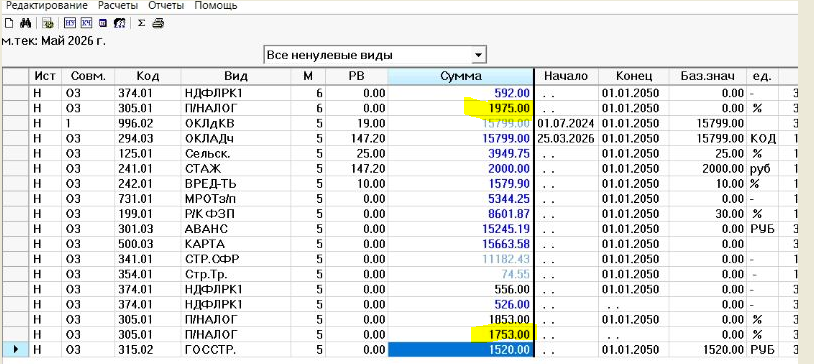The image size is (814, 364).
Task: Click the ГОССТР. type cell
Action: coord(236,350)
